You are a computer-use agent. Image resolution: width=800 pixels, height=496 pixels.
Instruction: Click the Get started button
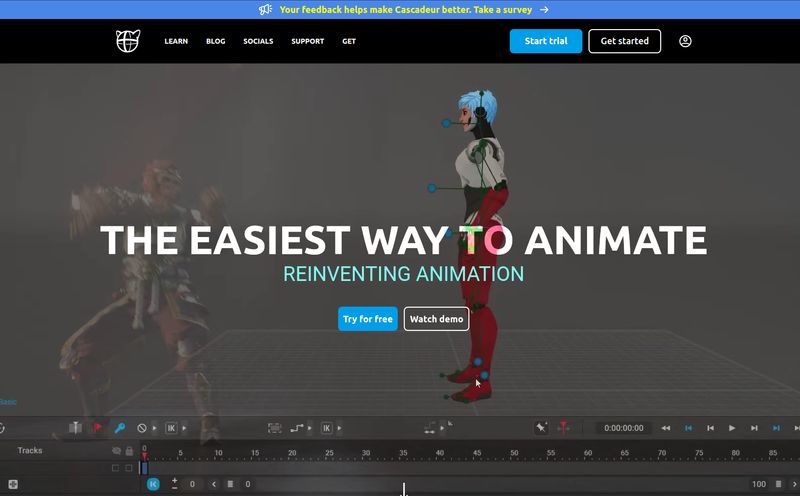click(624, 41)
